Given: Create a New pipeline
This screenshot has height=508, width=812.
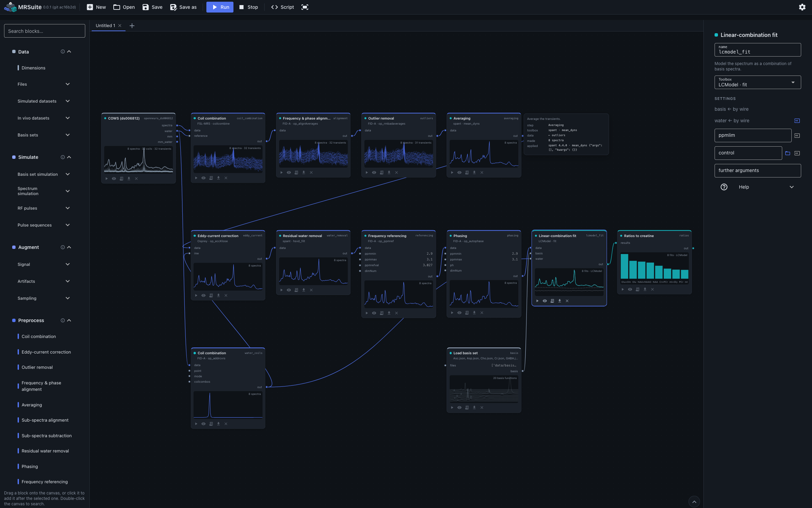Looking at the screenshot, I should coord(96,7).
